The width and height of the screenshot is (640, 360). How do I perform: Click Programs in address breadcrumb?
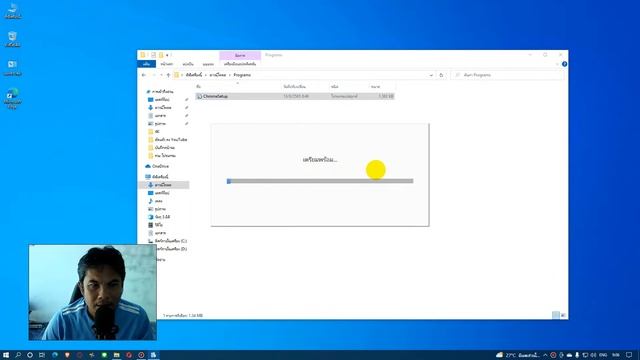[242, 75]
